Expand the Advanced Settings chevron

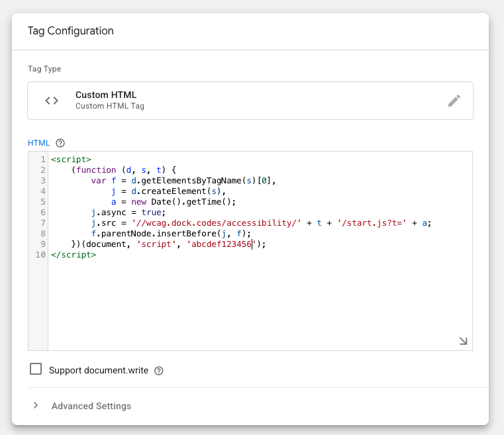(x=36, y=405)
